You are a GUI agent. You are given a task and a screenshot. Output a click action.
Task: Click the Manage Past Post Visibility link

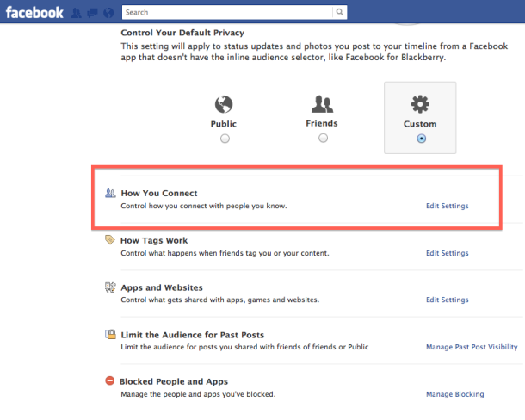tap(472, 348)
